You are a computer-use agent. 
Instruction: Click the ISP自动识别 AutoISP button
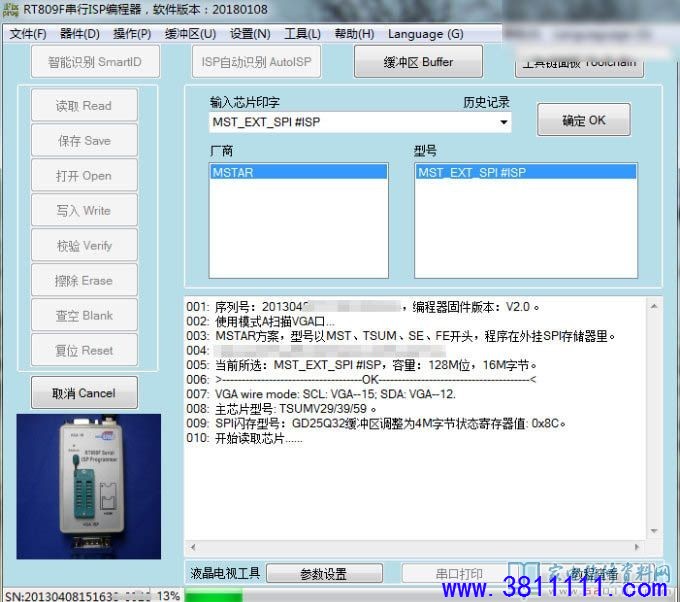click(256, 62)
